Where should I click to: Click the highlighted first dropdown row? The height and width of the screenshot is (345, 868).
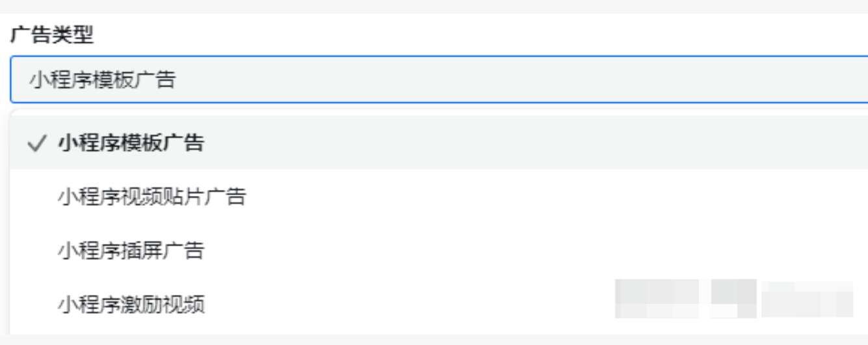point(439,143)
